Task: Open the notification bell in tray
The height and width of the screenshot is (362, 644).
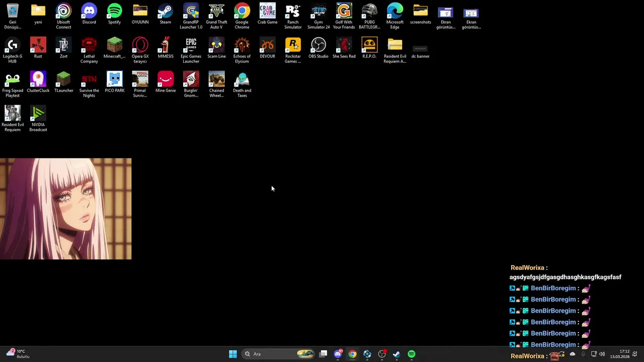Action: click(x=635, y=354)
